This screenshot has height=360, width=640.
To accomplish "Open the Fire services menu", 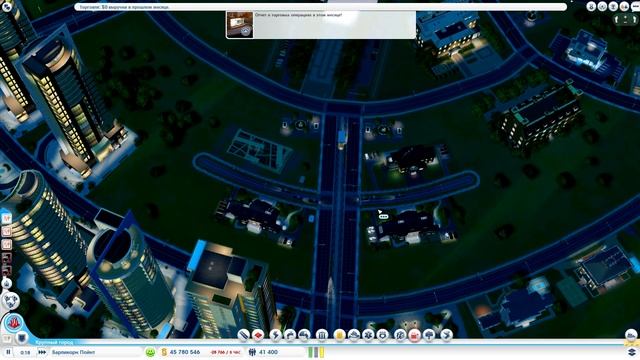I will tap(353, 335).
